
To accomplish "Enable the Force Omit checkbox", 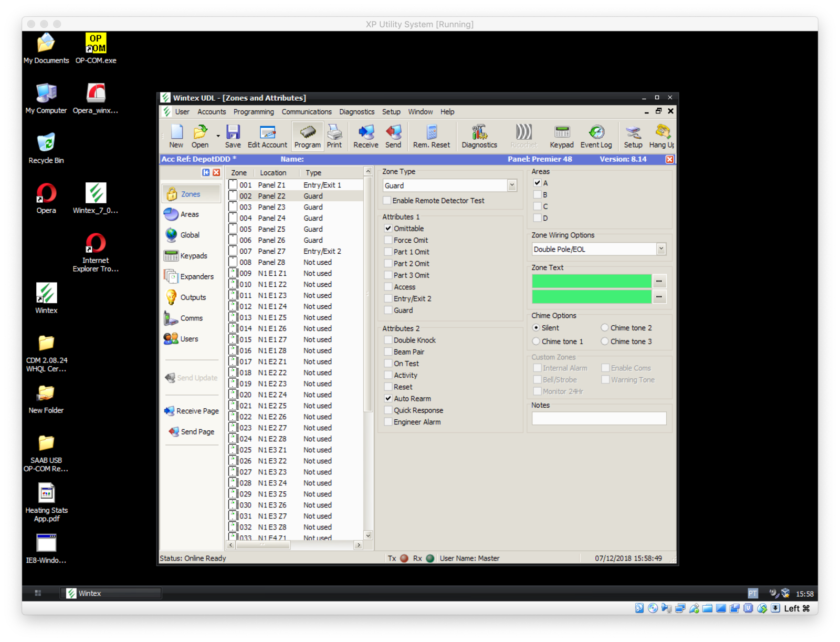I will click(388, 240).
